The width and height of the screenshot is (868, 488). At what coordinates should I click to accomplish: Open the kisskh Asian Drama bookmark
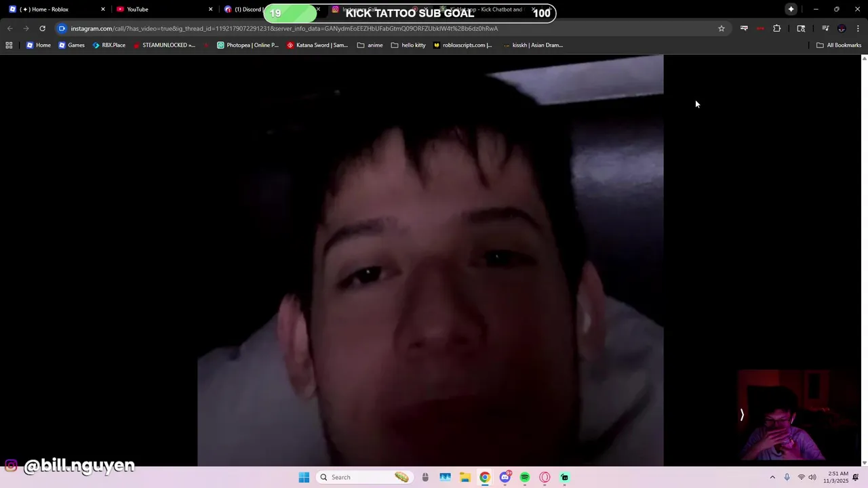[x=533, y=45]
